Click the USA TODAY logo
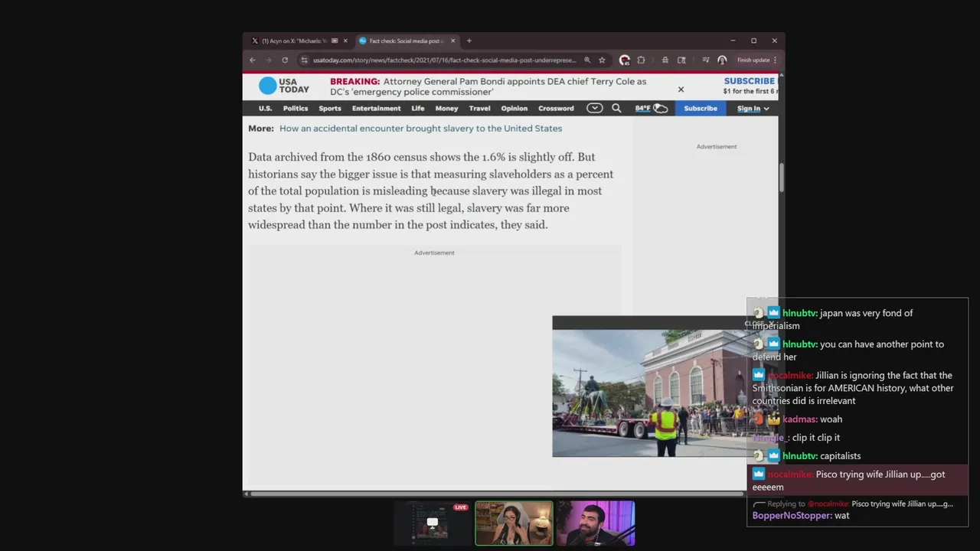Screen dimensions: 980x551 284,86
